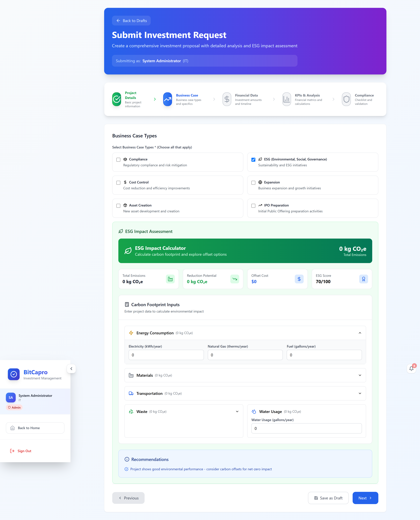Click the Offset Cost dollar icon
Viewport: 420px width, 520px height.
coord(299,279)
